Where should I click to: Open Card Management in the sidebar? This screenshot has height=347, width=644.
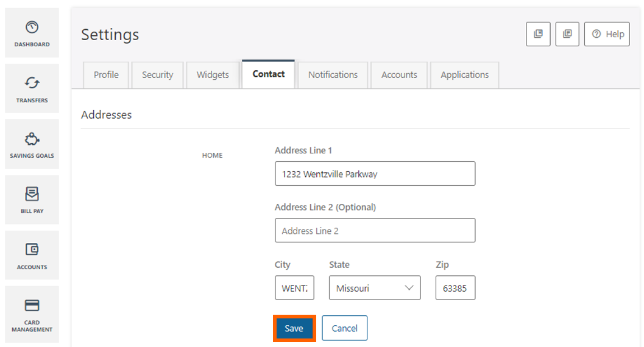[x=32, y=314]
